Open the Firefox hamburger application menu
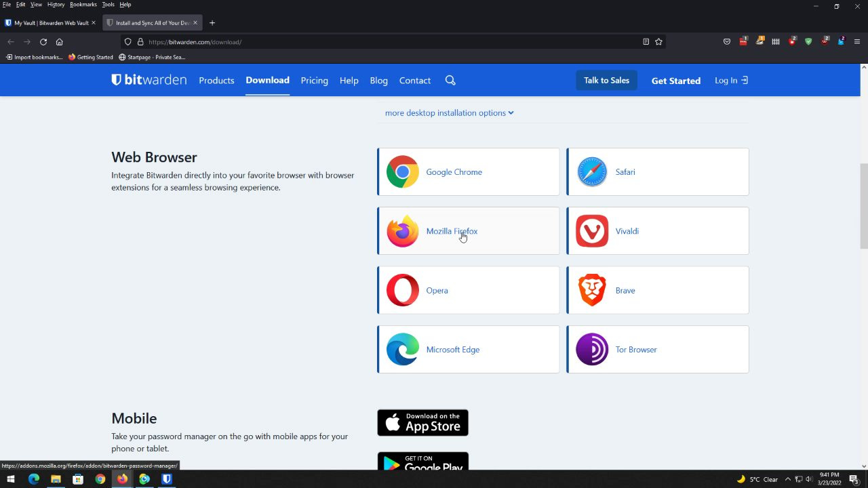This screenshot has height=488, width=868. click(857, 42)
